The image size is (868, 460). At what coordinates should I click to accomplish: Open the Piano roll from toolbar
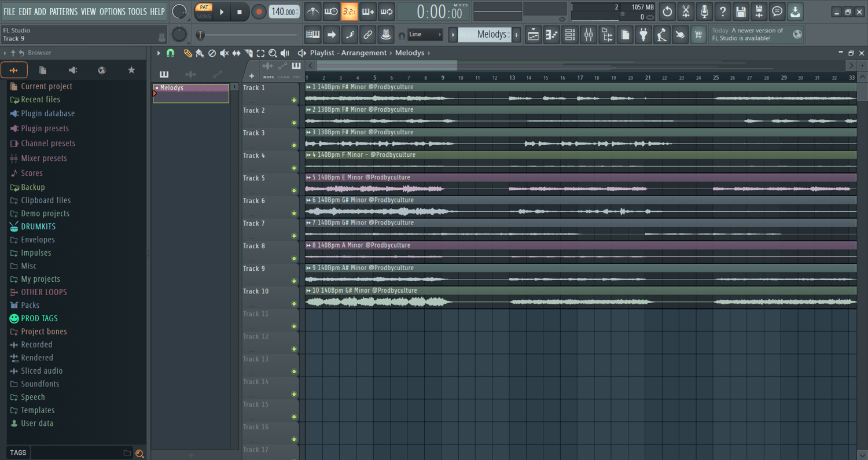click(x=551, y=35)
